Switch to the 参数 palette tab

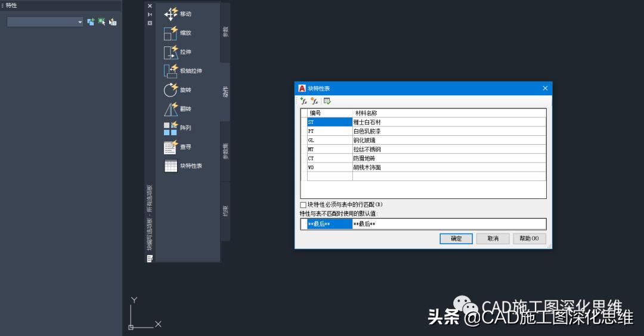pyautogui.click(x=225, y=32)
